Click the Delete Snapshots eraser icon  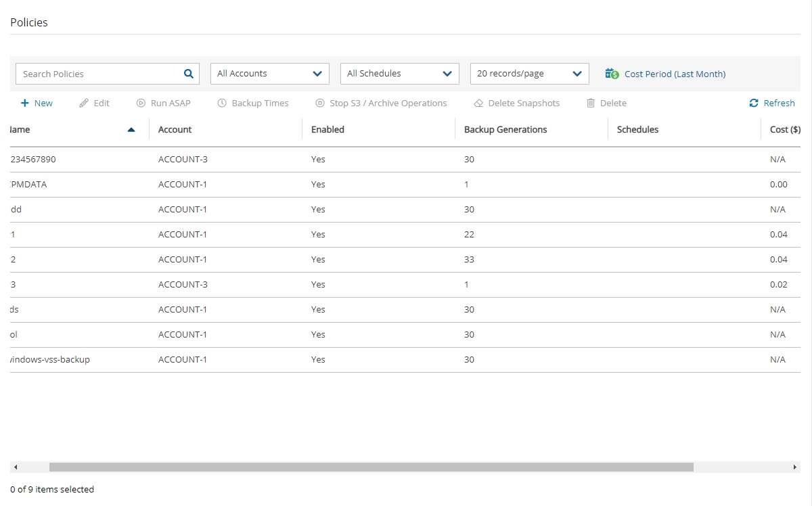[x=478, y=103]
